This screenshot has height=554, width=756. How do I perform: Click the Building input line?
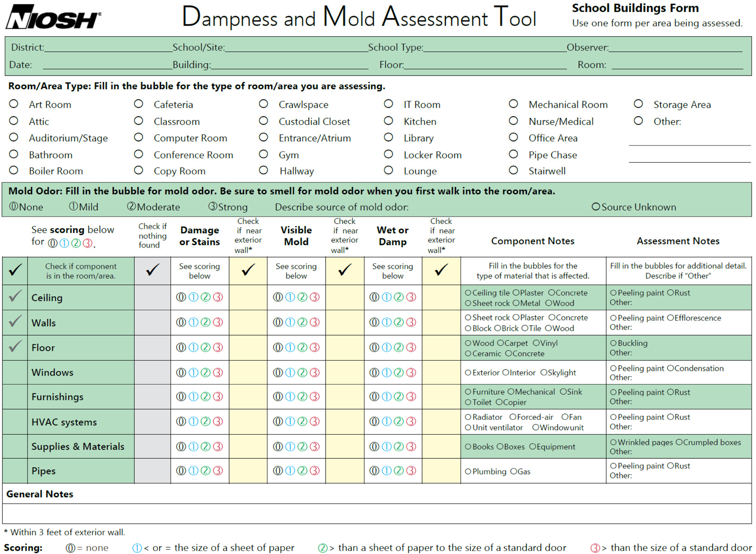pos(290,65)
